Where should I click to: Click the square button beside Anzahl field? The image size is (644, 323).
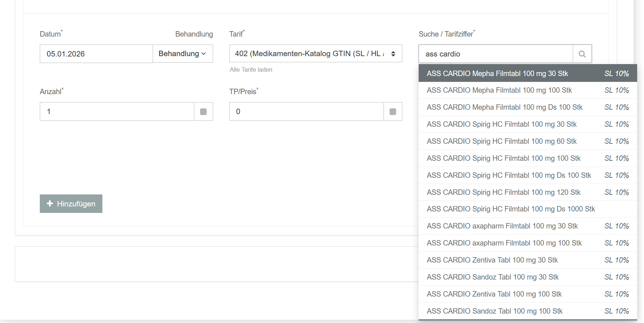click(x=203, y=112)
